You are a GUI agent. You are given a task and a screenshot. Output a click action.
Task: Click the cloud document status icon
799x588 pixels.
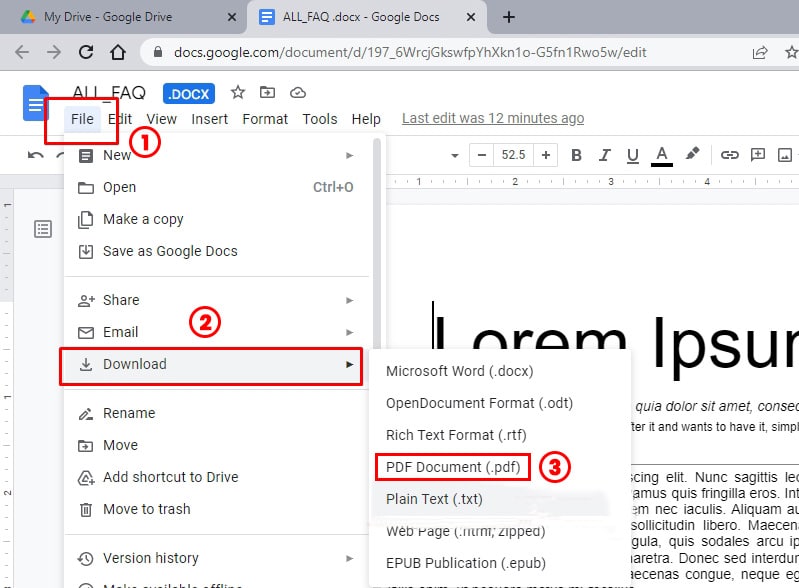point(297,93)
